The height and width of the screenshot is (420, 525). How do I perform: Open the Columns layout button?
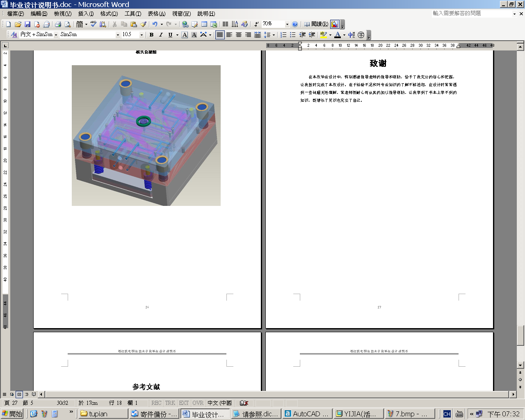tap(225, 24)
